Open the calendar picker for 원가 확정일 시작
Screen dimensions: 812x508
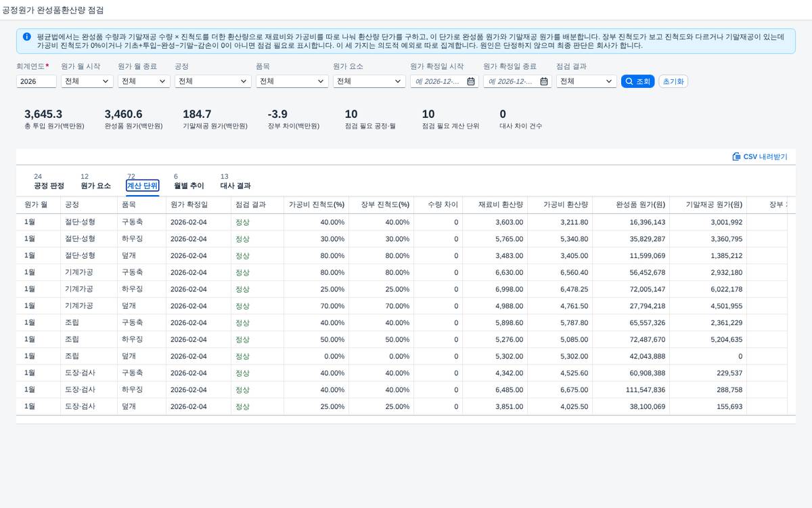click(x=471, y=81)
